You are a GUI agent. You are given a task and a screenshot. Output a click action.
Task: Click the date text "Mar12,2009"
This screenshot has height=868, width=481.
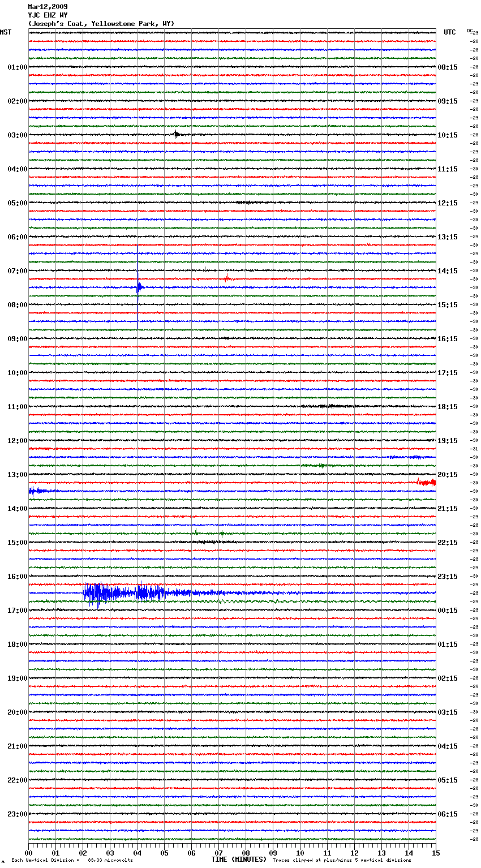pyautogui.click(x=48, y=7)
